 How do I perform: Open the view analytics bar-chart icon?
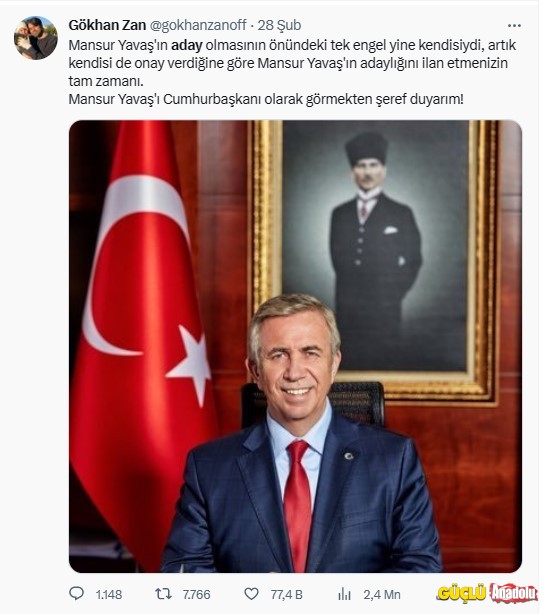(x=344, y=594)
